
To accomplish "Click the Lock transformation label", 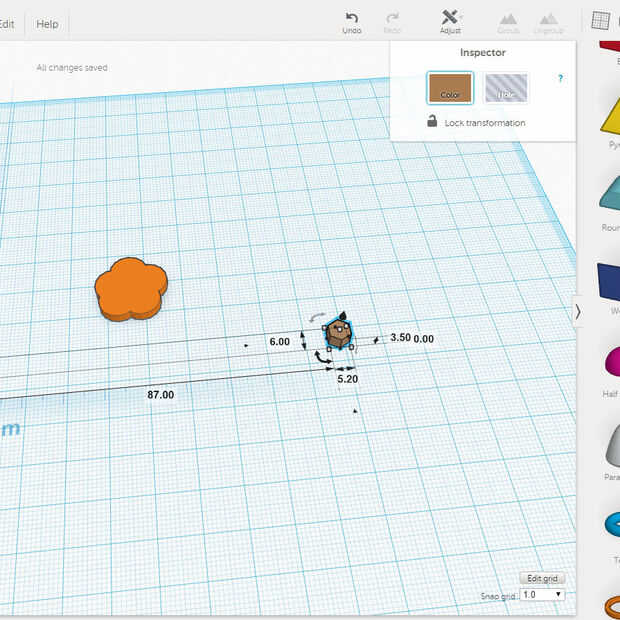I will point(485,123).
